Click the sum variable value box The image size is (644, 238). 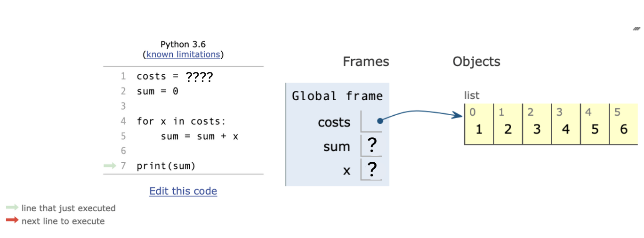pos(371,146)
